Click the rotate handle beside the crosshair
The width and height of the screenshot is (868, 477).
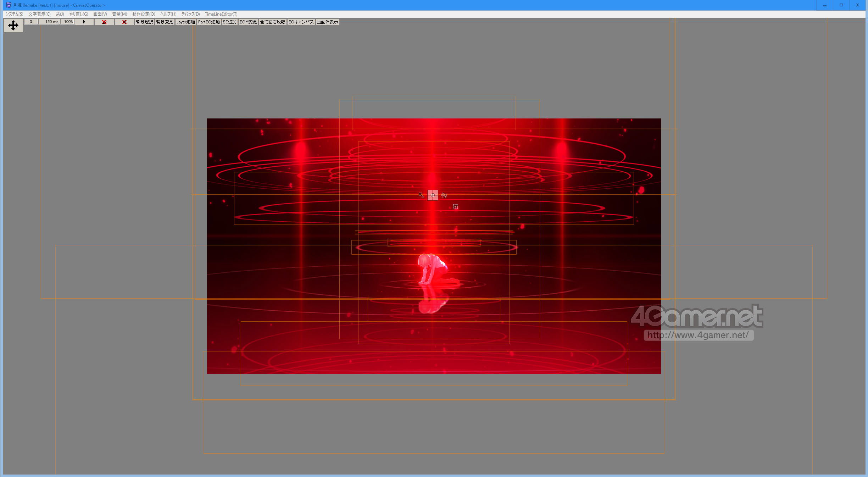click(444, 195)
